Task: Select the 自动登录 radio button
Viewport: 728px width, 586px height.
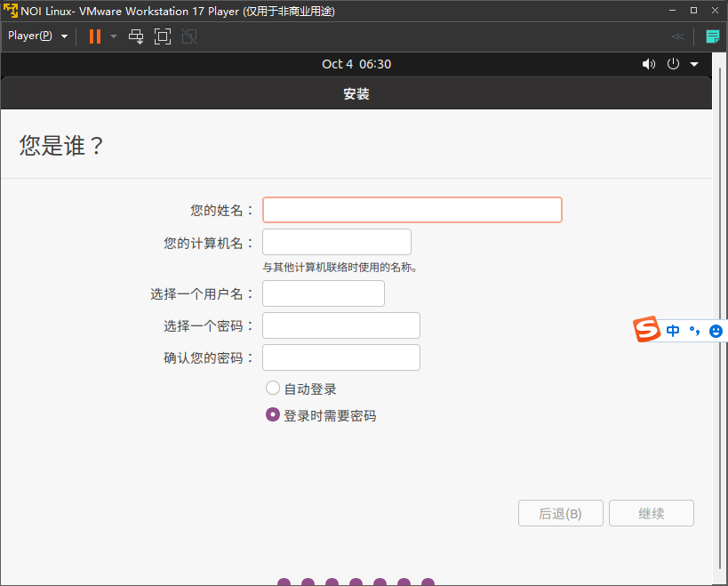Action: click(x=273, y=388)
